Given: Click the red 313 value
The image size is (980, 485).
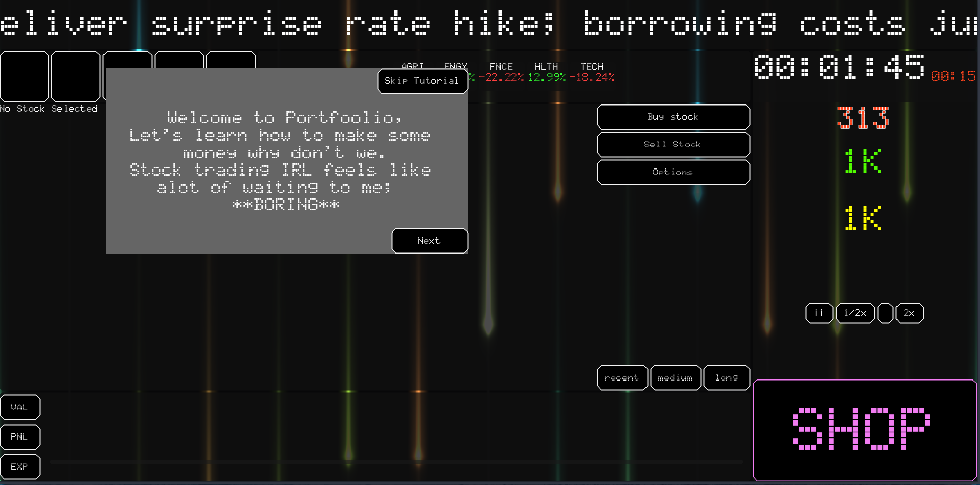Looking at the screenshot, I should point(863,117).
